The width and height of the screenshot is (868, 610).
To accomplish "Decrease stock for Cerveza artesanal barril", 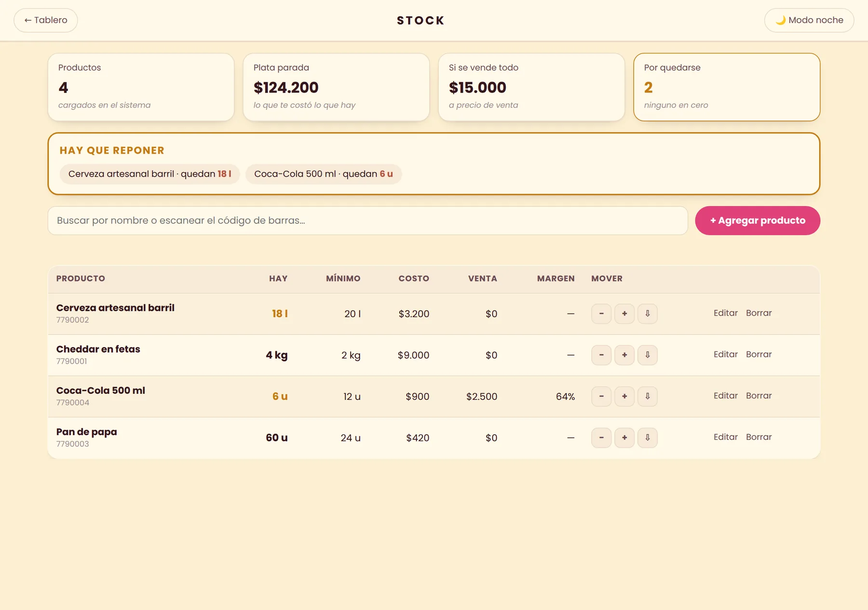I will click(601, 314).
